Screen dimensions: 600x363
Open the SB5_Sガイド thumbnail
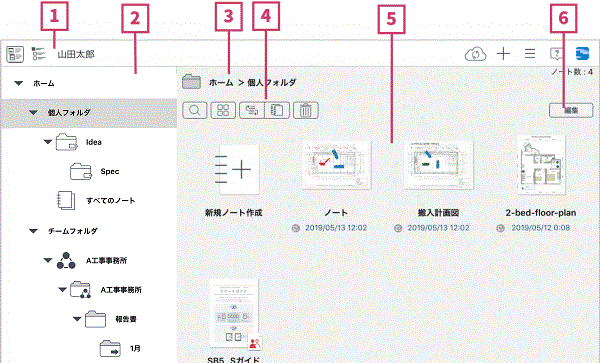233,313
